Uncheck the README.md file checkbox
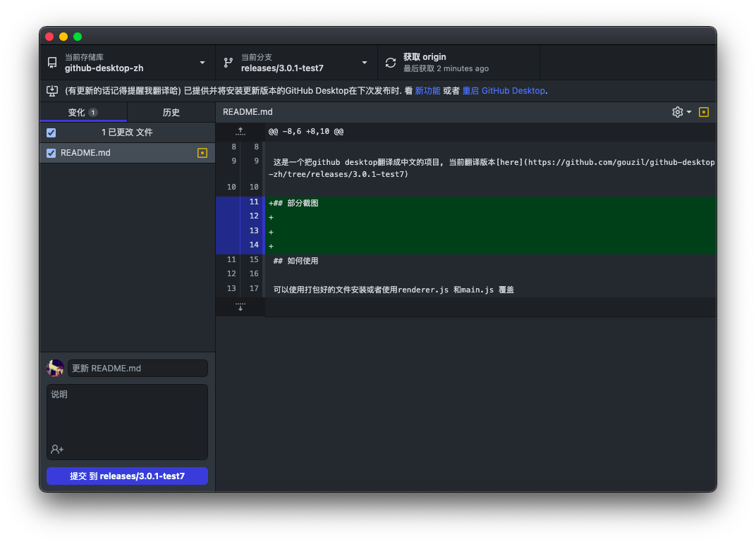756x544 pixels. pos(51,153)
